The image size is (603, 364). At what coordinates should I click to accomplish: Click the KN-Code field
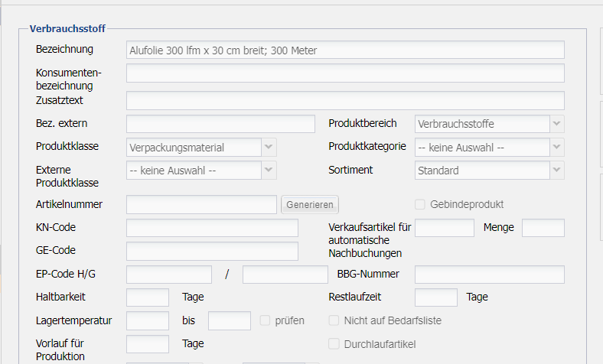point(212,228)
